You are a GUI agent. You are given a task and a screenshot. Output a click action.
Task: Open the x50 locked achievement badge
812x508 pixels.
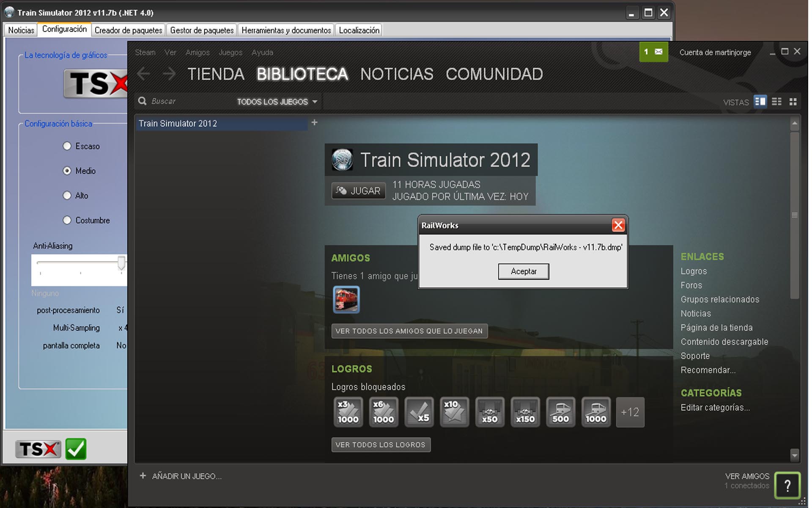coord(490,412)
